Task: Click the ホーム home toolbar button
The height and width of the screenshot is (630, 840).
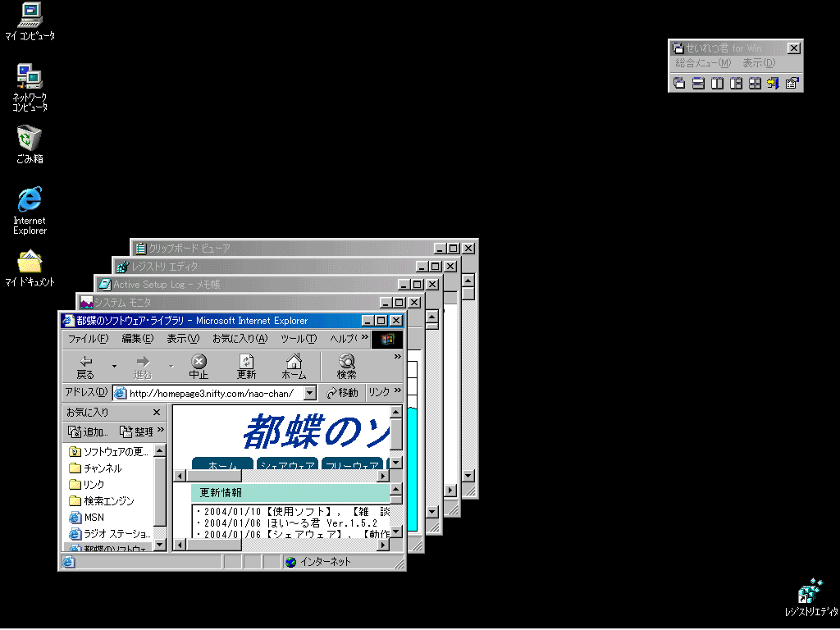Action: click(294, 367)
